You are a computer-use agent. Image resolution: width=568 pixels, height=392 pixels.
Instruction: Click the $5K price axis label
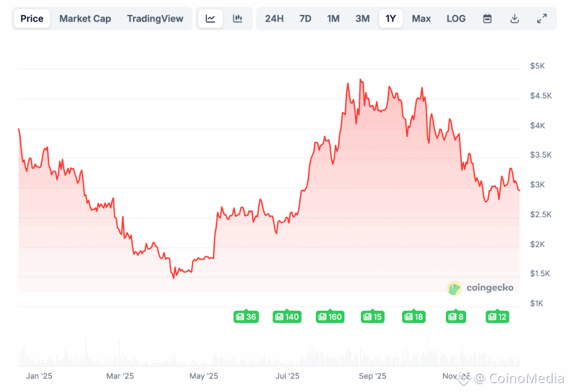coord(537,66)
